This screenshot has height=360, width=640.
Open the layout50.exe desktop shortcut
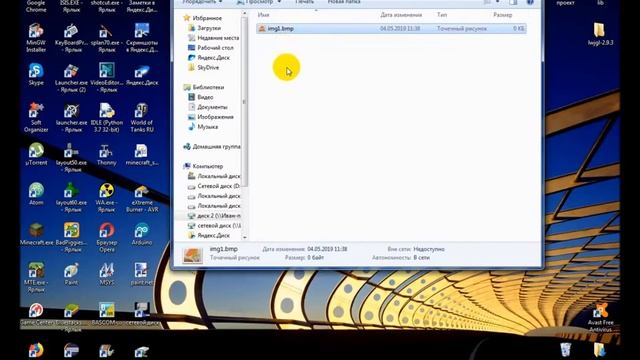click(71, 158)
